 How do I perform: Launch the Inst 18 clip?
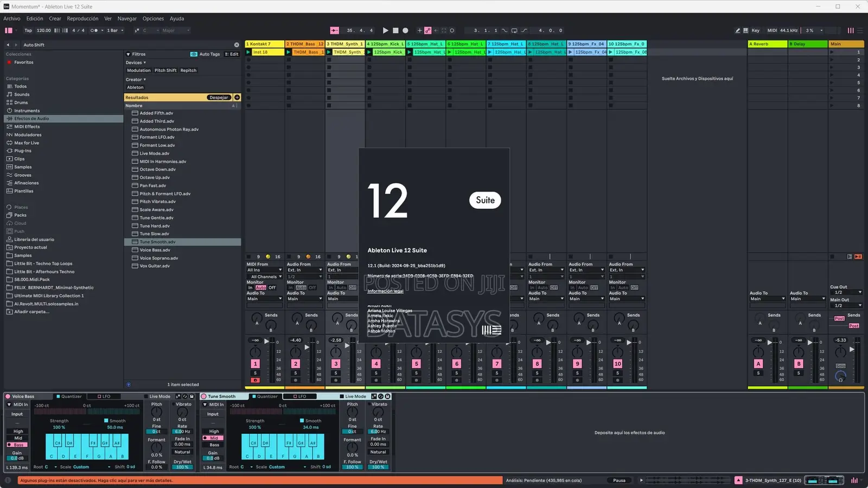248,52
